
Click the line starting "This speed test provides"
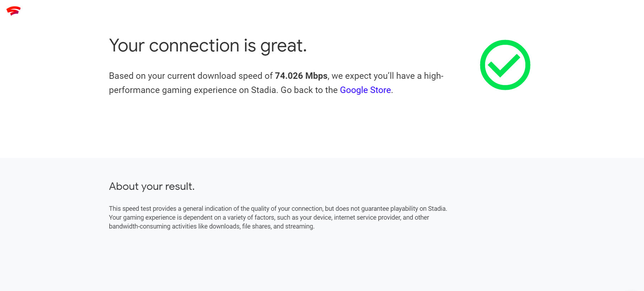coord(278,209)
